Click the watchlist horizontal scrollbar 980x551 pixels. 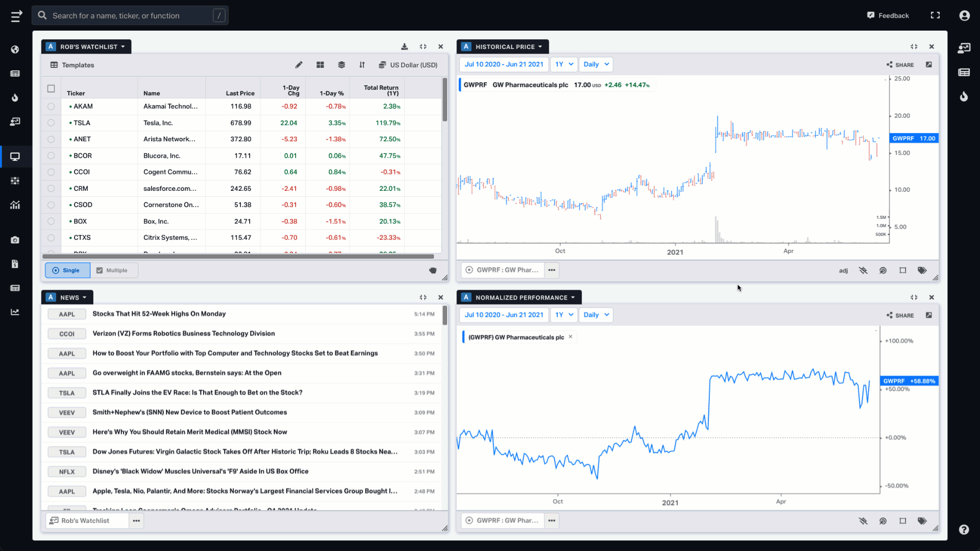click(238, 256)
